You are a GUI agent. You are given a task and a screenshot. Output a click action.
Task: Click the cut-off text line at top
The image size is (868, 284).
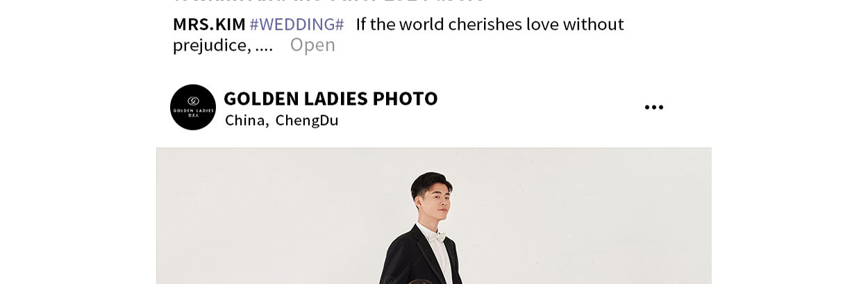click(x=330, y=2)
